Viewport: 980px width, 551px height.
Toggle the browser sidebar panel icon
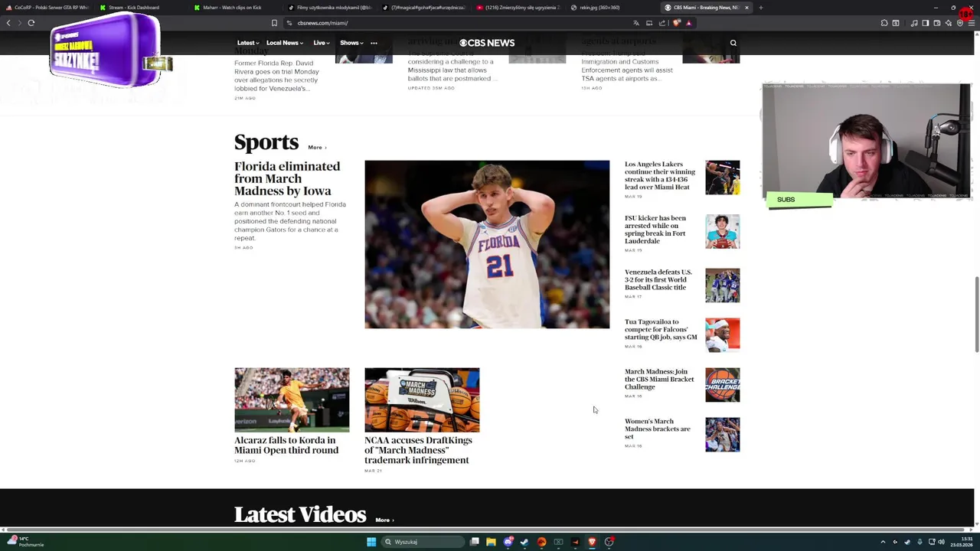point(926,23)
